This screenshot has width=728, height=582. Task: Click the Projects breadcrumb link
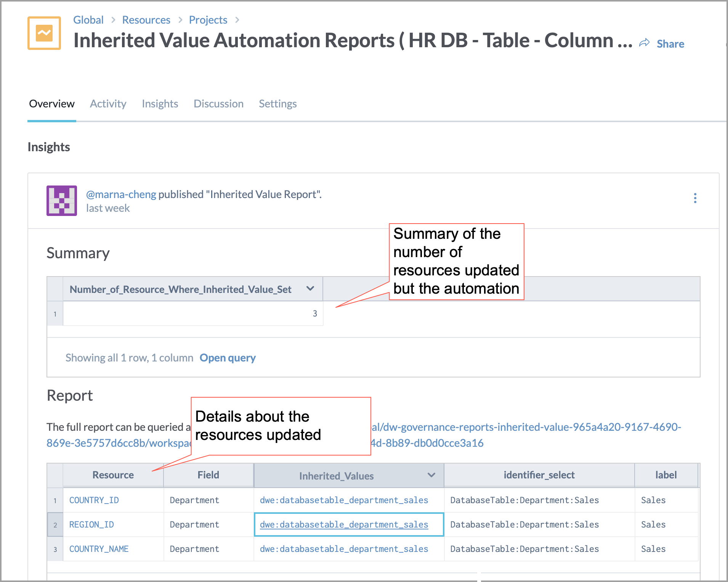[x=208, y=20]
